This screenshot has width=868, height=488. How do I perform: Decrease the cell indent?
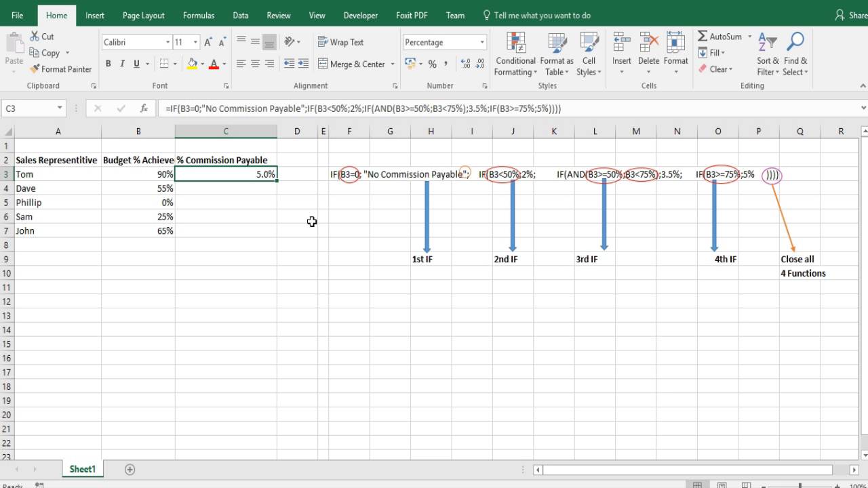click(x=289, y=64)
